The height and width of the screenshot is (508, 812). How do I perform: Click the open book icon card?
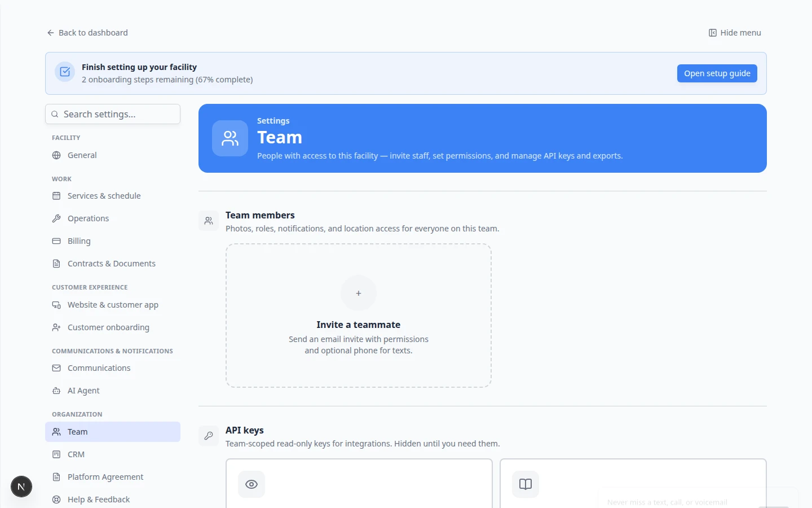526,484
